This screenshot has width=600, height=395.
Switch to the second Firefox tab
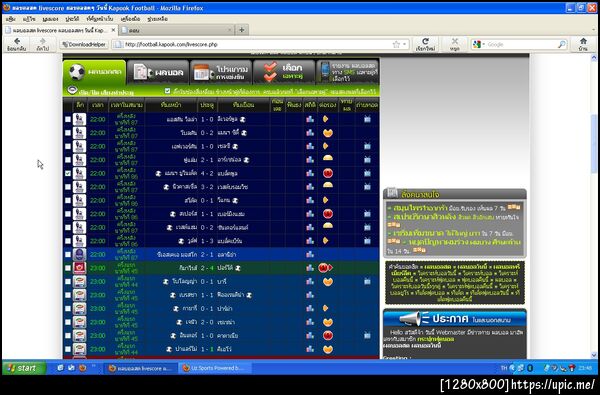point(177,30)
